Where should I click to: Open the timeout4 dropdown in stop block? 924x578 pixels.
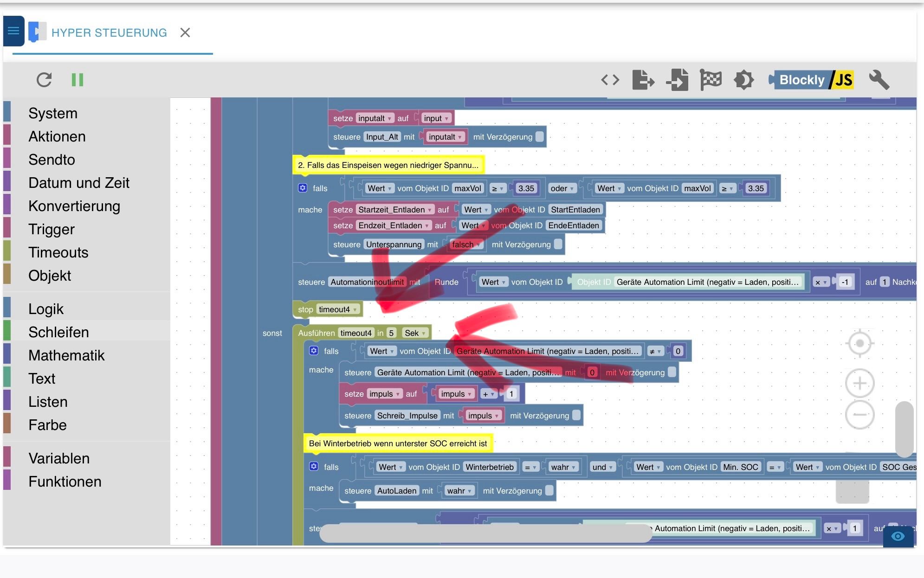[338, 309]
